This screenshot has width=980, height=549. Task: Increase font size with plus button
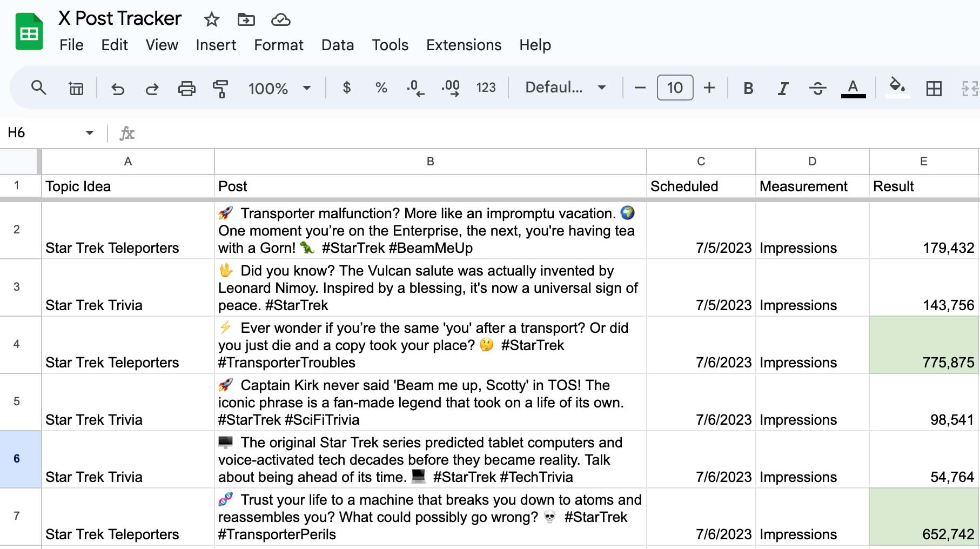[709, 88]
